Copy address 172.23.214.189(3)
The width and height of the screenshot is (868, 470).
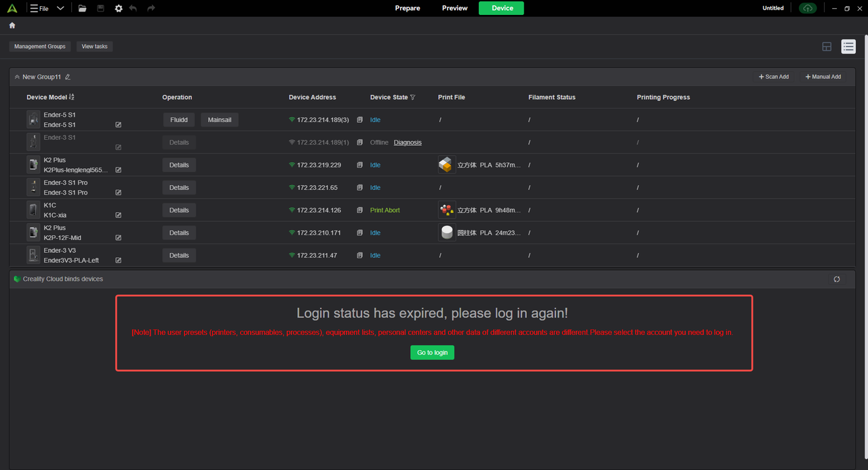(360, 119)
